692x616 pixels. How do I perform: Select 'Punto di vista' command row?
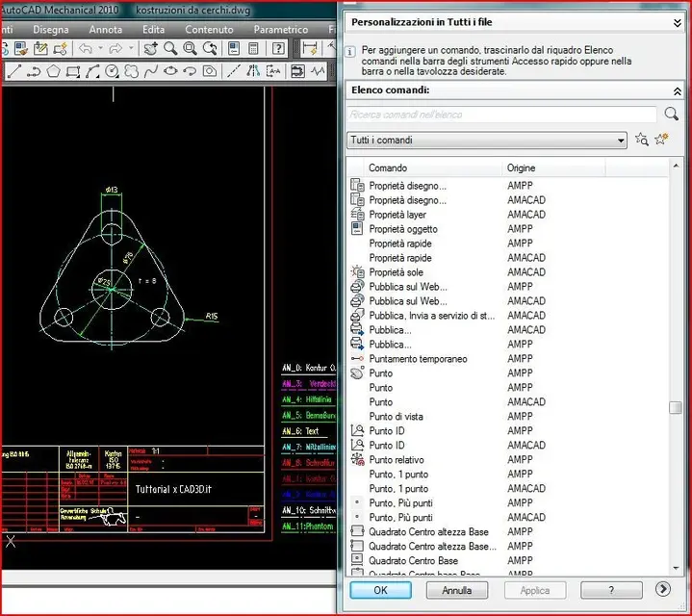pyautogui.click(x=507, y=417)
